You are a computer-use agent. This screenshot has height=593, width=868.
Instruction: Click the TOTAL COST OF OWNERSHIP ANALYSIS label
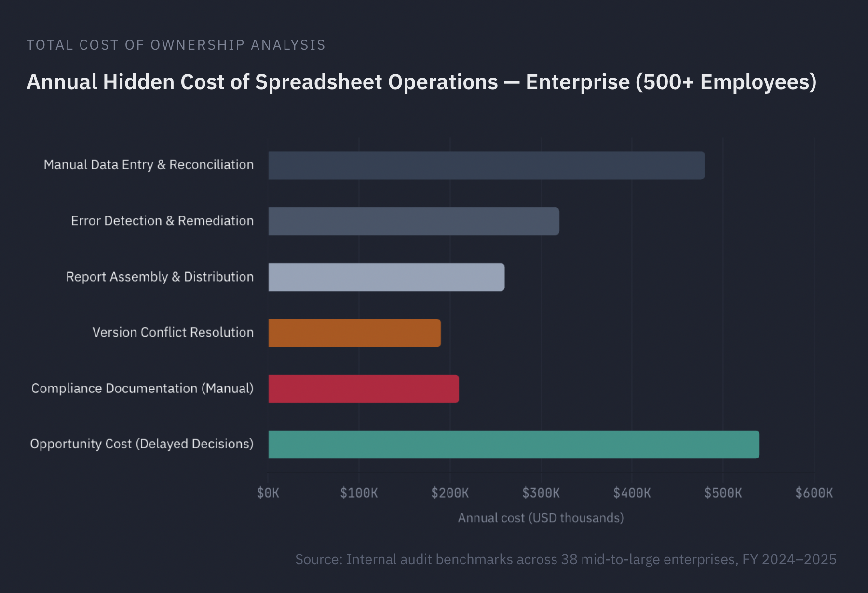coord(176,45)
